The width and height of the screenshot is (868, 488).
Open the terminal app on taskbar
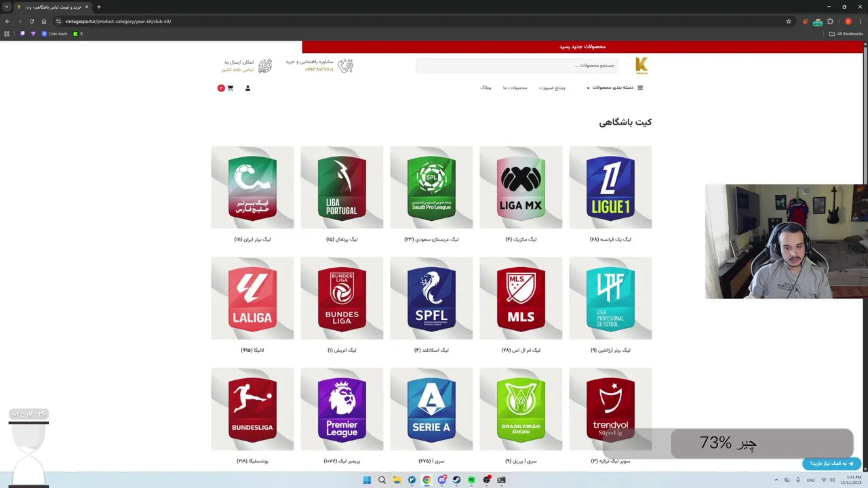[x=501, y=480]
